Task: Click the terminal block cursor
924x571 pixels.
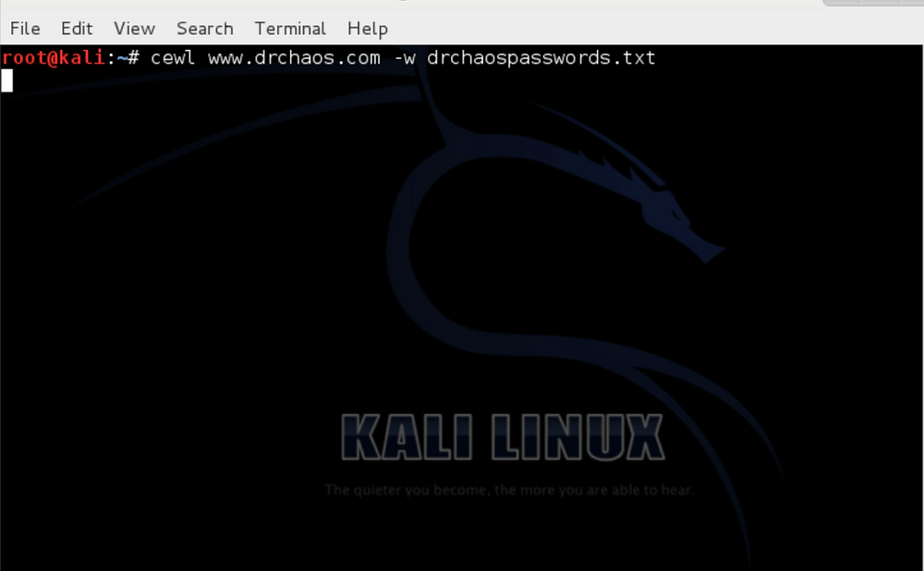Action: point(7,80)
